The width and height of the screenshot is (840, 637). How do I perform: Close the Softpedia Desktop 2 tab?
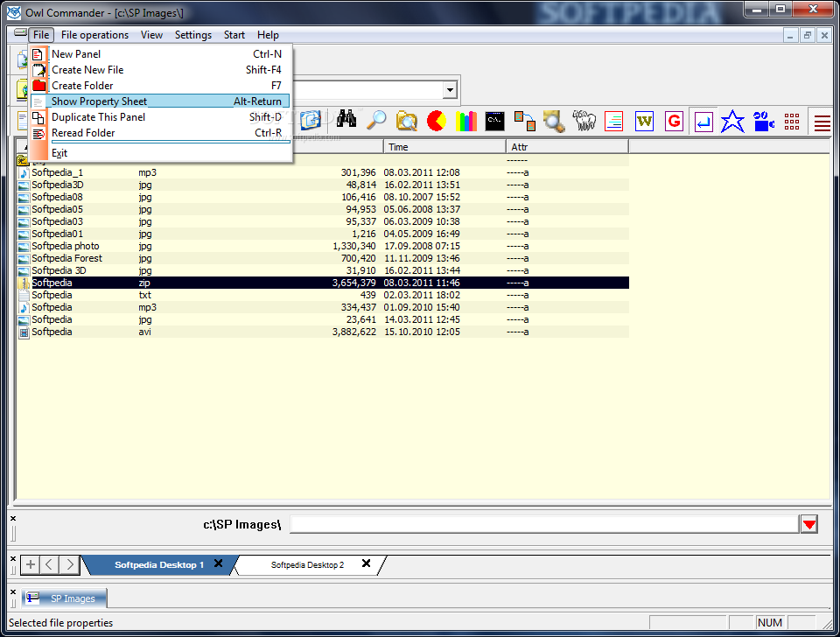coord(366,563)
